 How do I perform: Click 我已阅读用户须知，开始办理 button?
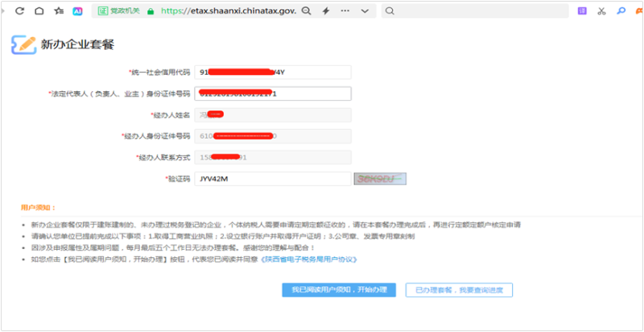339,289
